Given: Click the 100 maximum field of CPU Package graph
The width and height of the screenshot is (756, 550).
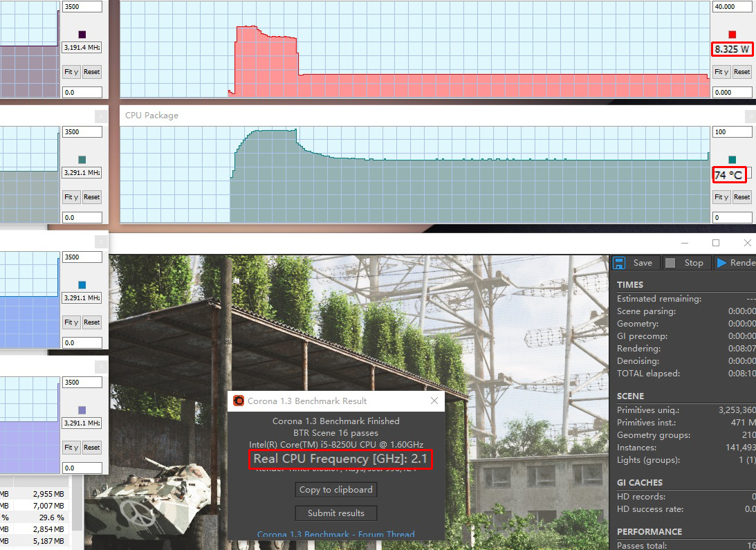Looking at the screenshot, I should coord(732,131).
